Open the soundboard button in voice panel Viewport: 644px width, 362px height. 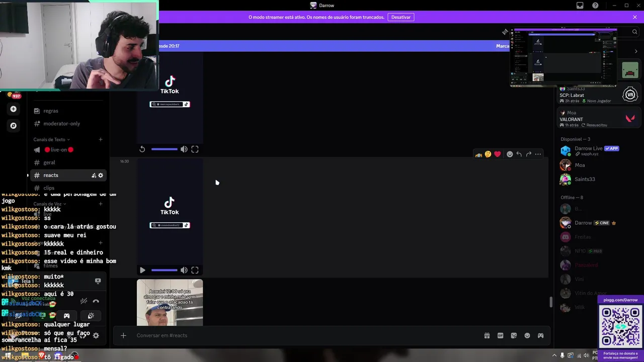(91, 316)
